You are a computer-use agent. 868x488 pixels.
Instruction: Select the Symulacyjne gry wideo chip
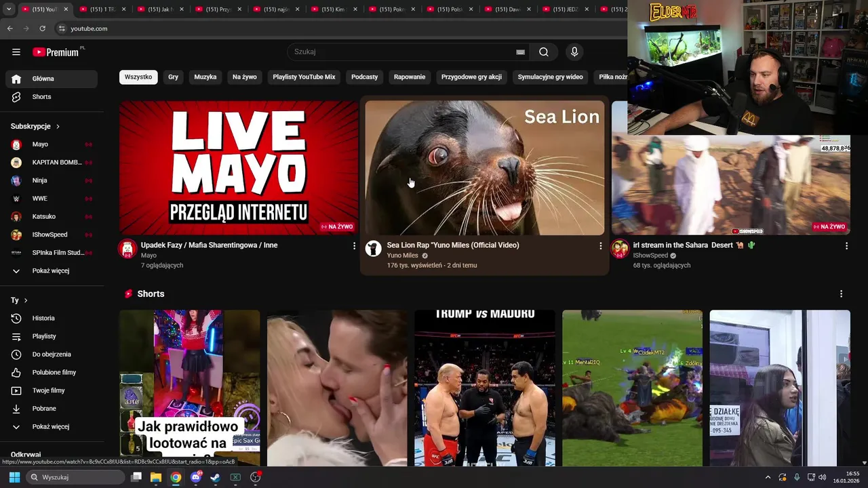pyautogui.click(x=550, y=77)
